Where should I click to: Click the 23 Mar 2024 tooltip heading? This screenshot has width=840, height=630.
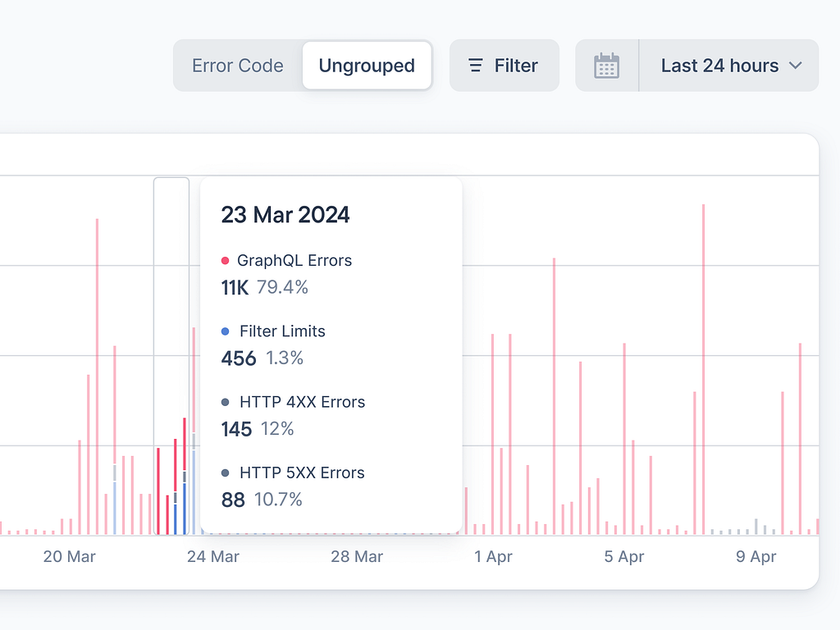285,215
